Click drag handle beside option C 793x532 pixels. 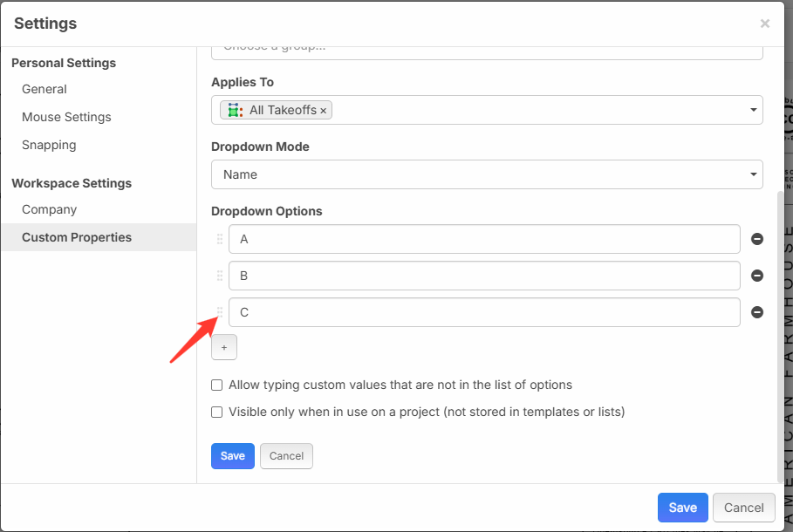[x=220, y=312]
